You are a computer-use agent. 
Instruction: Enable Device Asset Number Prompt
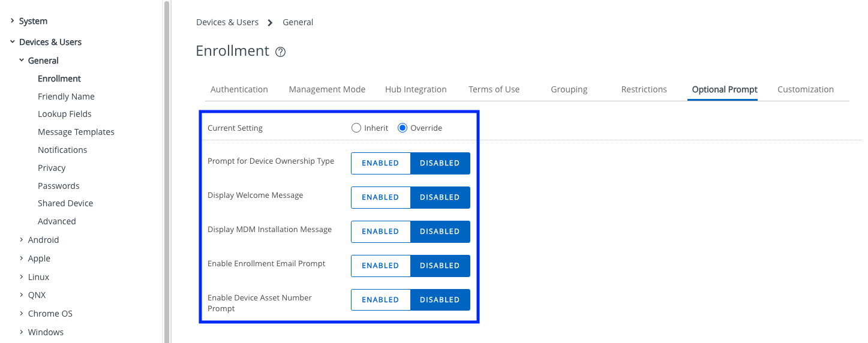tap(380, 300)
